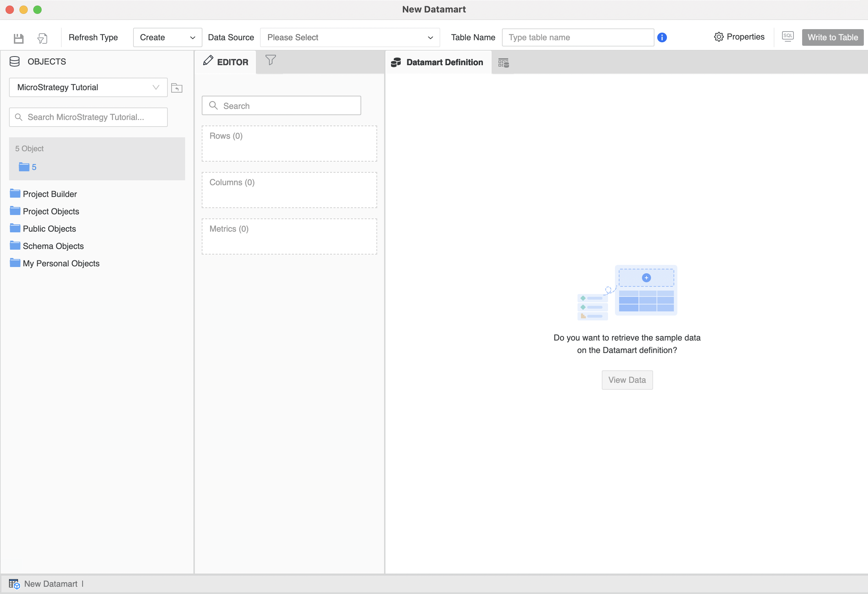Click the Save As icon in toolbar

click(42, 38)
